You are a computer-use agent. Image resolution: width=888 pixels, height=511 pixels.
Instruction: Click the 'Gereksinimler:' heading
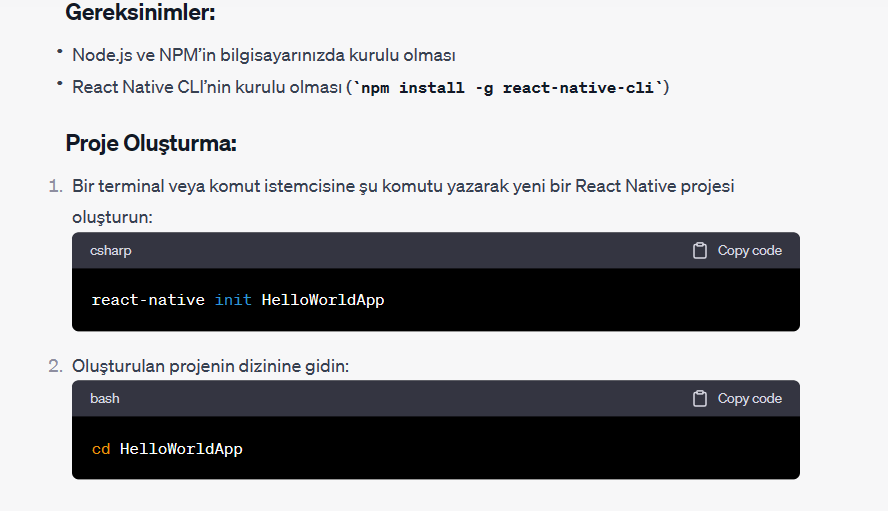pos(140,12)
